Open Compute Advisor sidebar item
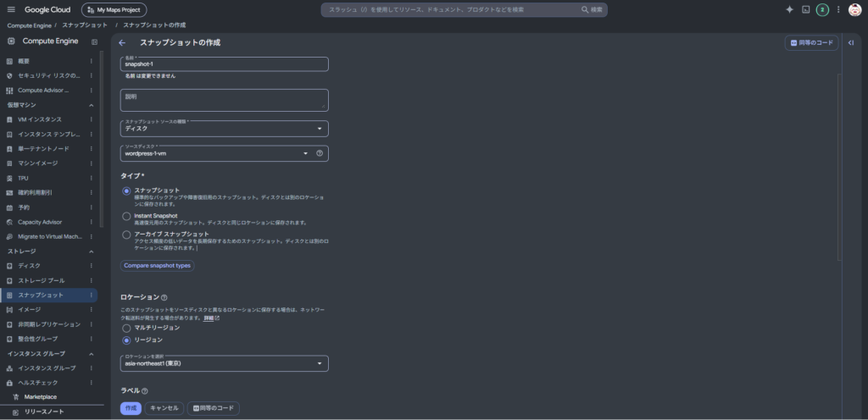This screenshot has height=420, width=868. pos(45,91)
